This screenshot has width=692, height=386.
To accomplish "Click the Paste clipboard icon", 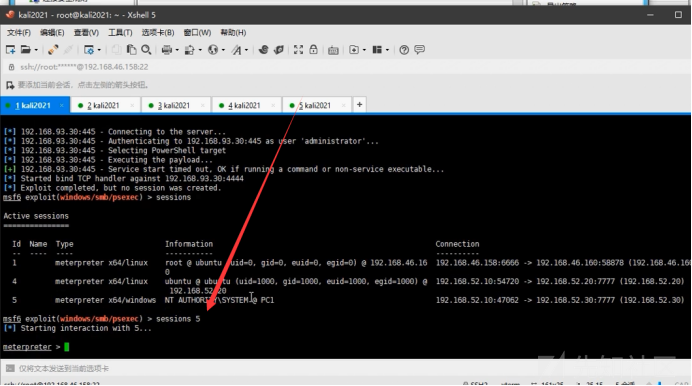I will (131, 50).
